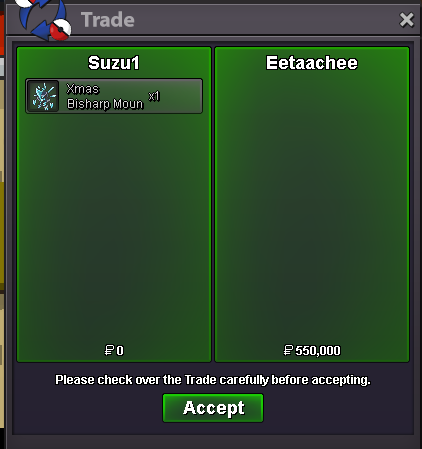Click the blue arrows in Trade logo
422x449 pixels.
pyautogui.click(x=40, y=17)
